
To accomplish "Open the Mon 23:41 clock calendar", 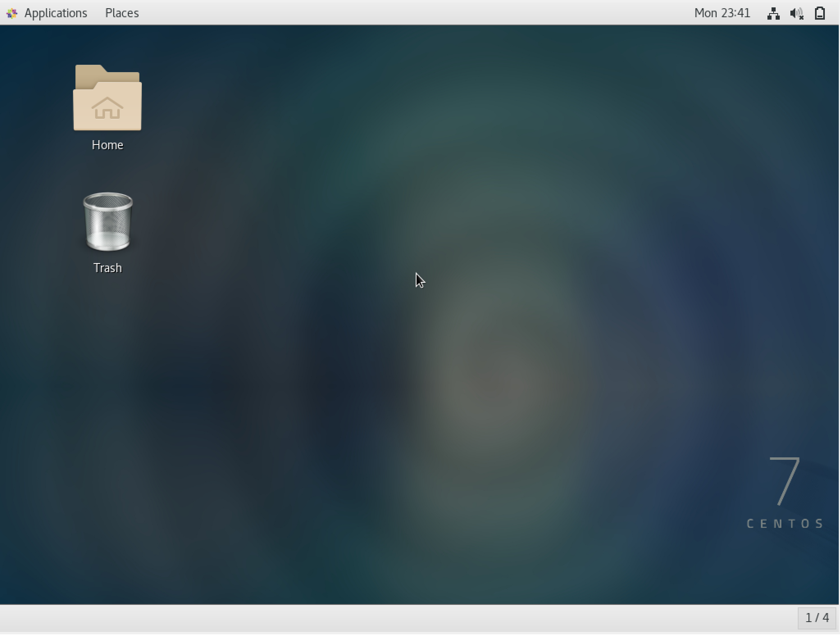I will (x=722, y=13).
